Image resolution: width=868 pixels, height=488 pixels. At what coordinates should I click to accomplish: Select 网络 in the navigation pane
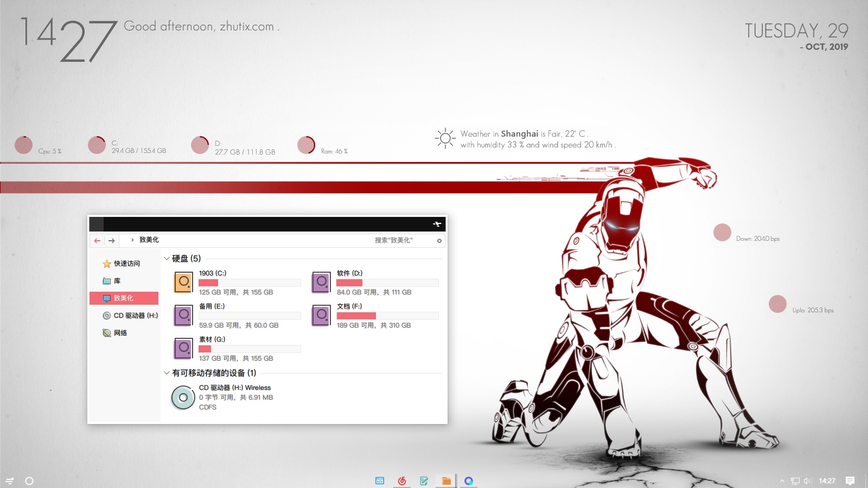click(x=120, y=333)
